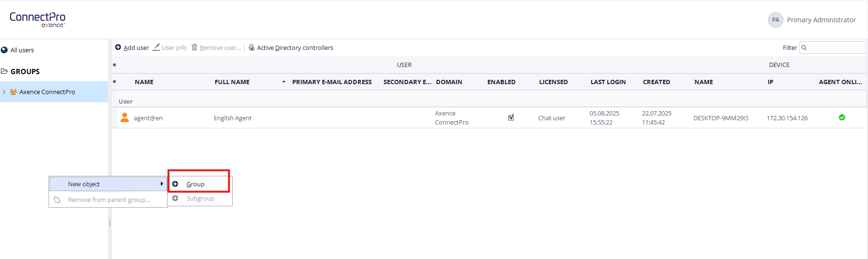Click the agent@en user avatar icon

pyautogui.click(x=125, y=117)
